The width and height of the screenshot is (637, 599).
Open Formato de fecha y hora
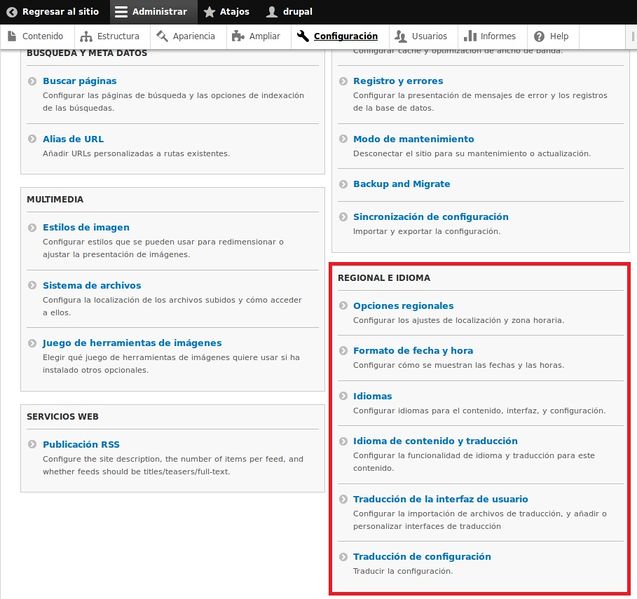[x=413, y=351]
